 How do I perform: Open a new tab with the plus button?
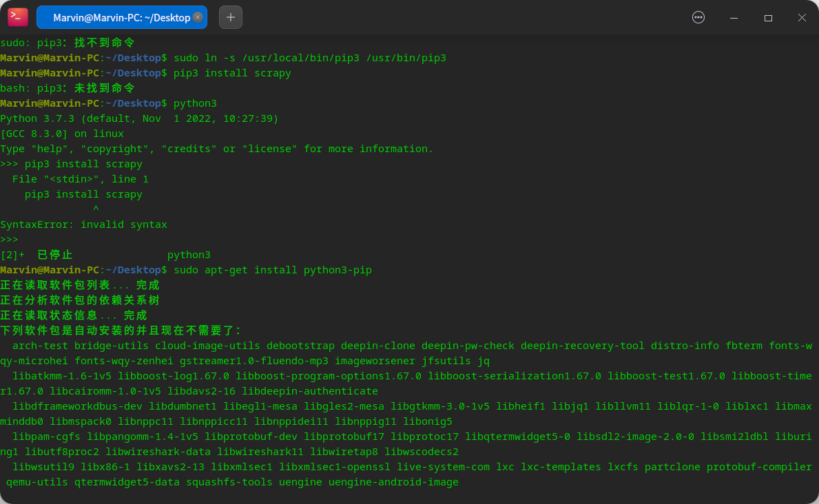[x=230, y=17]
